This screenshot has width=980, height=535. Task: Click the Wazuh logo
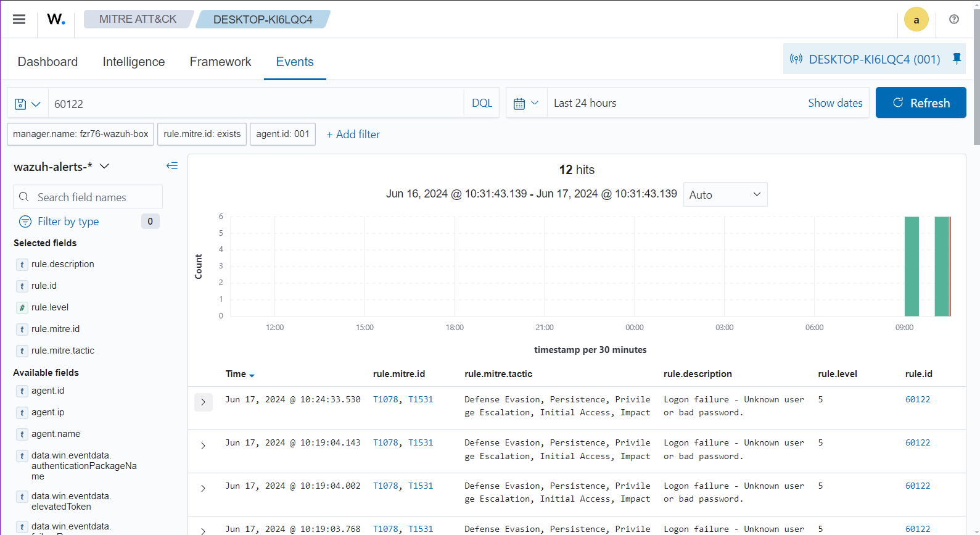pos(56,19)
